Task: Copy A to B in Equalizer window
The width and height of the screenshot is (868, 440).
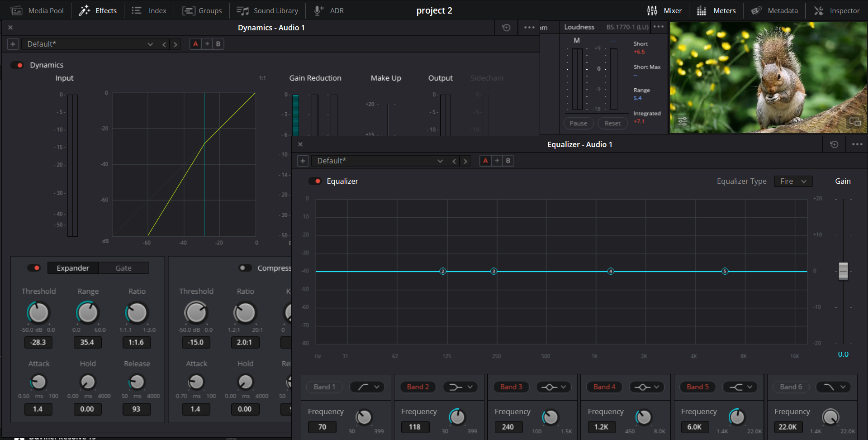Action: coord(497,161)
